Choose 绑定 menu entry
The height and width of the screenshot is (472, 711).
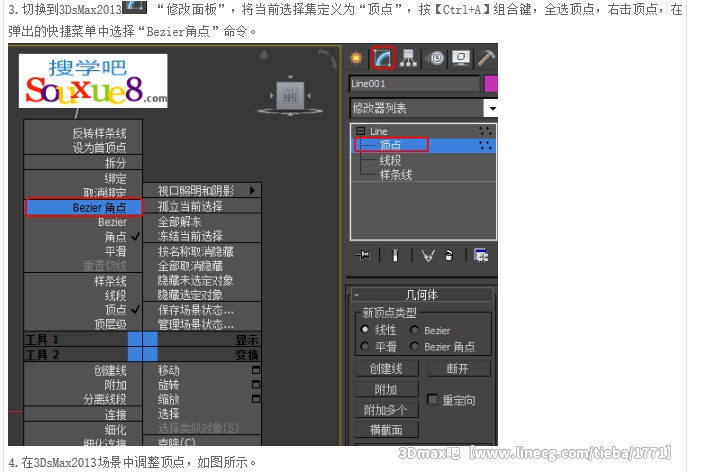116,178
